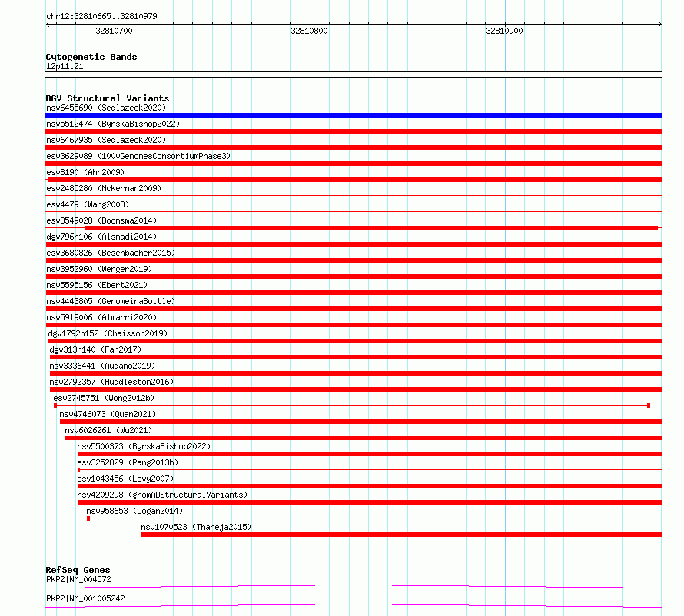The height and width of the screenshot is (616, 684).
Task: Select the DGV Structural Variants track title
Action: [x=108, y=98]
